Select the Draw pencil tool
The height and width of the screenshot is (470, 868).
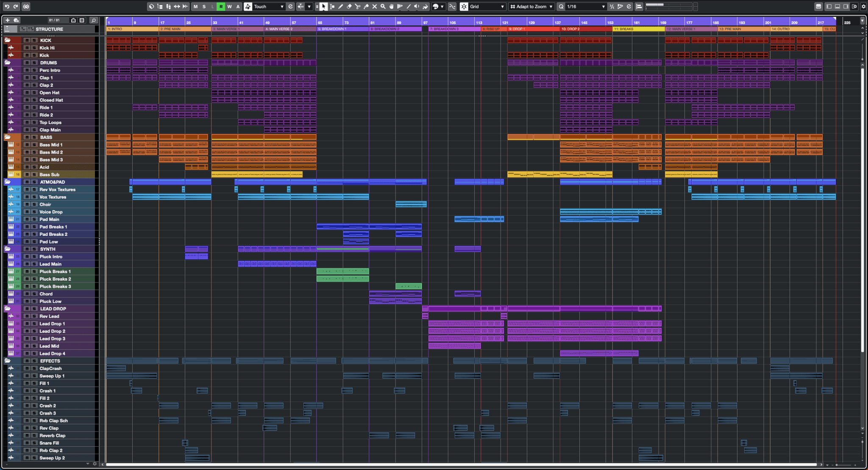341,6
